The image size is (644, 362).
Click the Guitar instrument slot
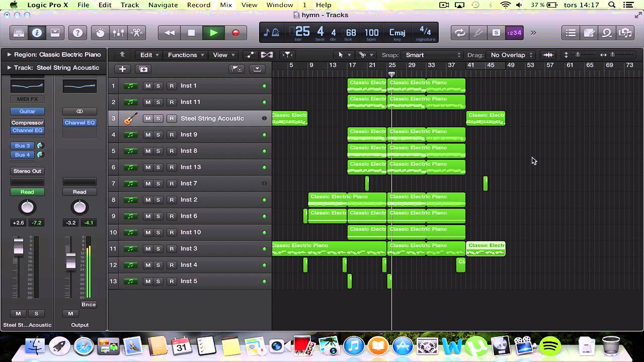click(28, 111)
